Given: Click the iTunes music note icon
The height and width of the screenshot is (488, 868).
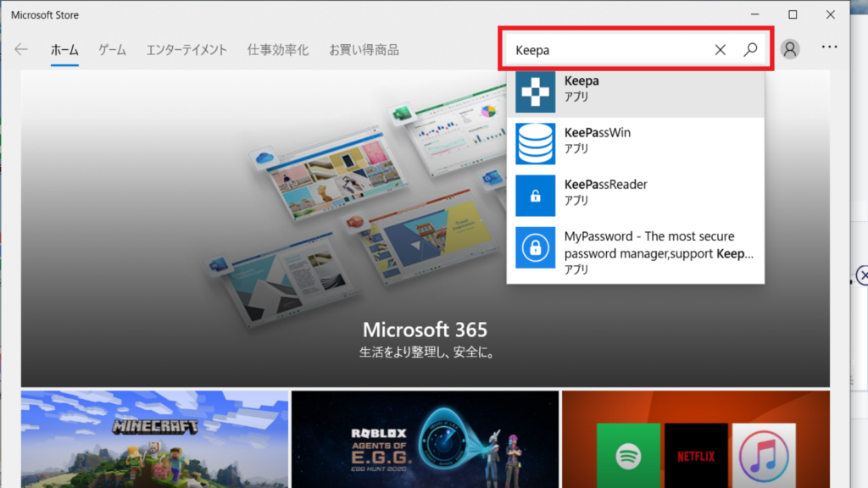Looking at the screenshot, I should 764,456.
